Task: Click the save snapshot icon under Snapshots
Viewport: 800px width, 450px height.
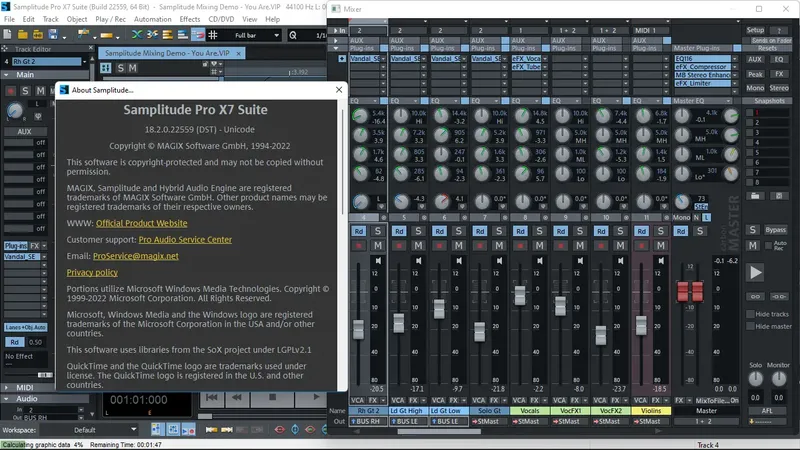Action: [779, 196]
